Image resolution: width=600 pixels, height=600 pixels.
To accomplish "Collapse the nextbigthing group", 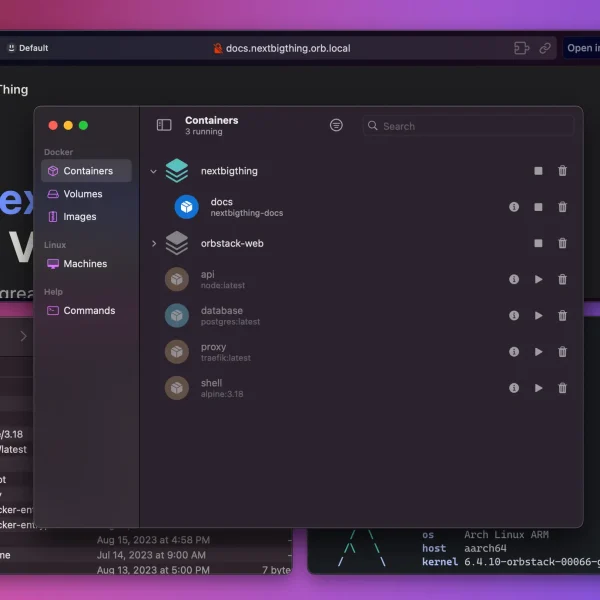I will click(x=153, y=171).
